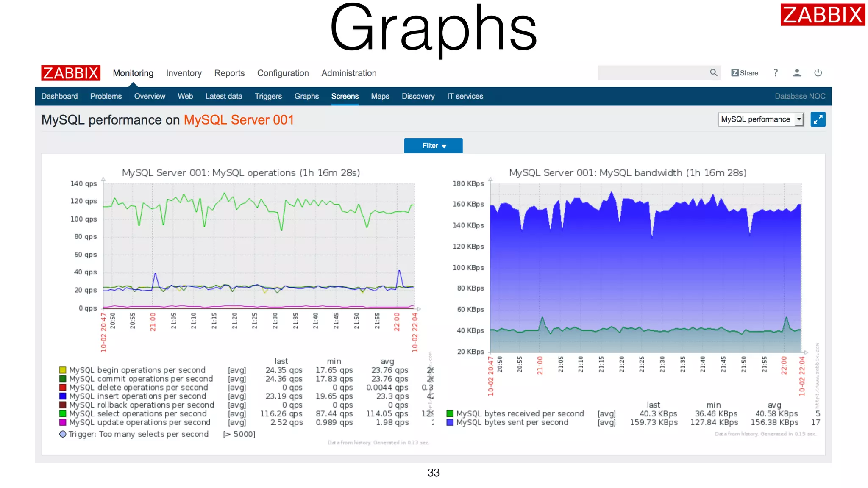Click 'MySQL rollback operations per second' legend text
The width and height of the screenshot is (868, 488).
point(142,405)
